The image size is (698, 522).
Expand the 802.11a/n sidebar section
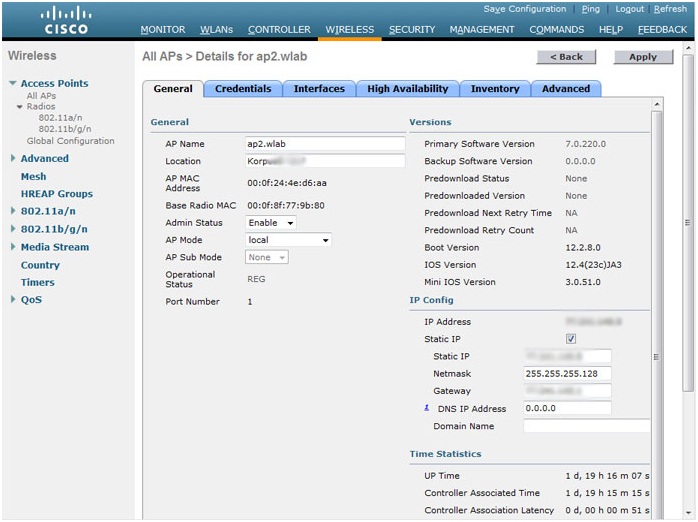point(13,211)
